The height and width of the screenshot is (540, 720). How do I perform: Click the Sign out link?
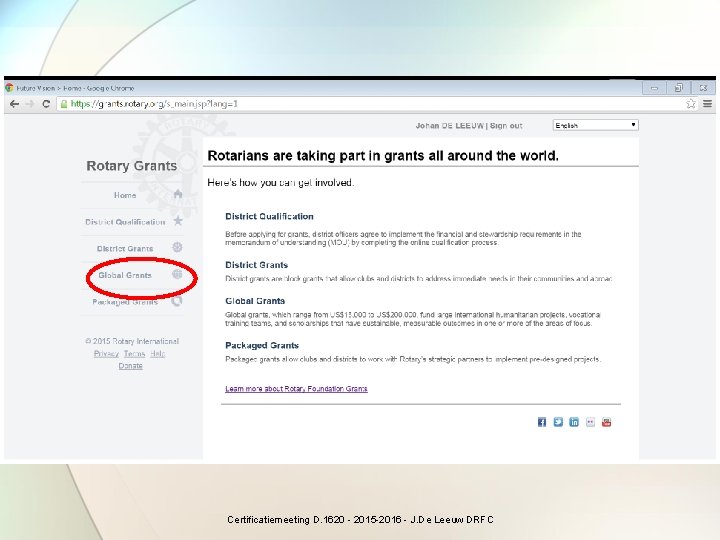pos(506,126)
